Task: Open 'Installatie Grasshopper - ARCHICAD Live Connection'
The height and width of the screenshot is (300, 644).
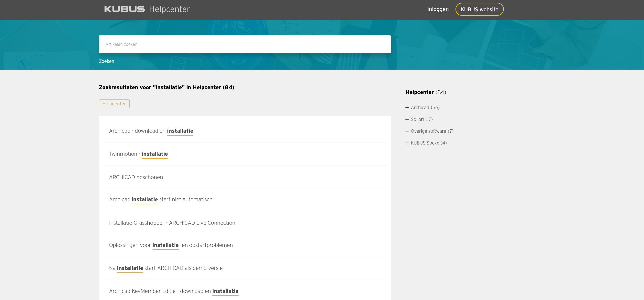Action: (172, 223)
